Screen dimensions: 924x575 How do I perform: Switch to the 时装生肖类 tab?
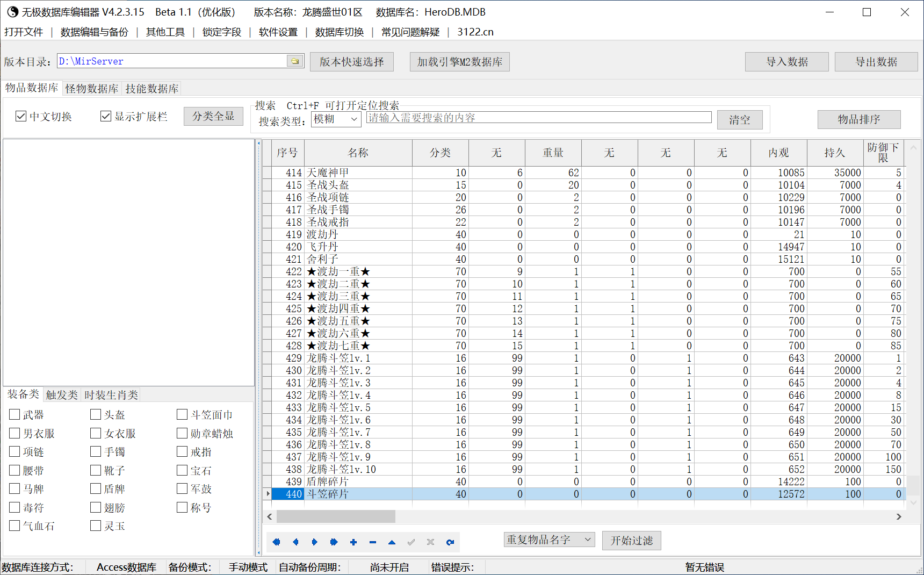pyautogui.click(x=111, y=395)
